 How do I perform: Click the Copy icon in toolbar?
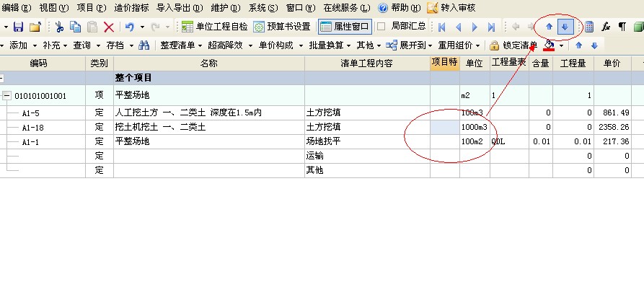75,27
